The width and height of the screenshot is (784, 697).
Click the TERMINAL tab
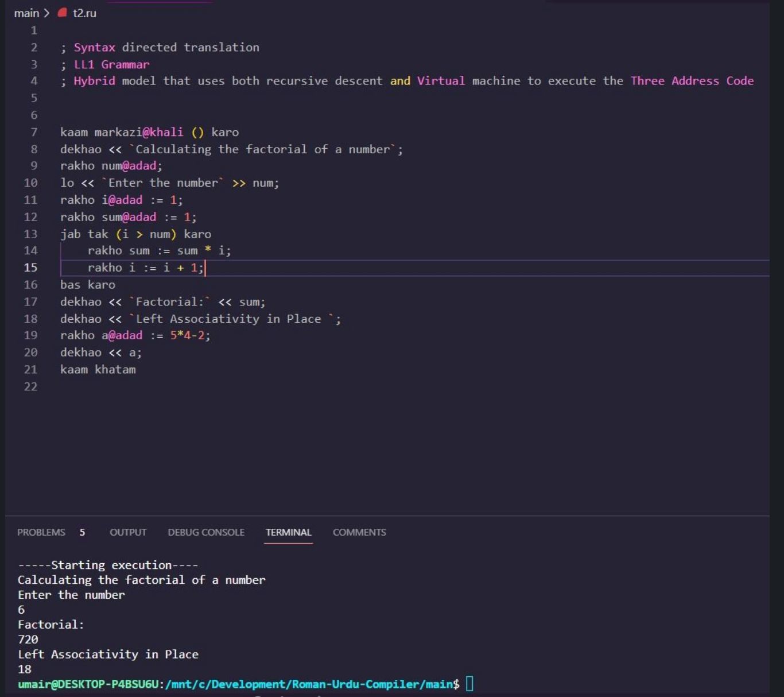click(288, 532)
